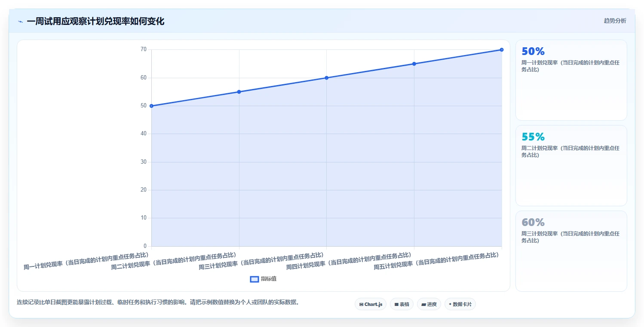Click the 进度 tag pill
This screenshot has height=327, width=644.
click(429, 304)
